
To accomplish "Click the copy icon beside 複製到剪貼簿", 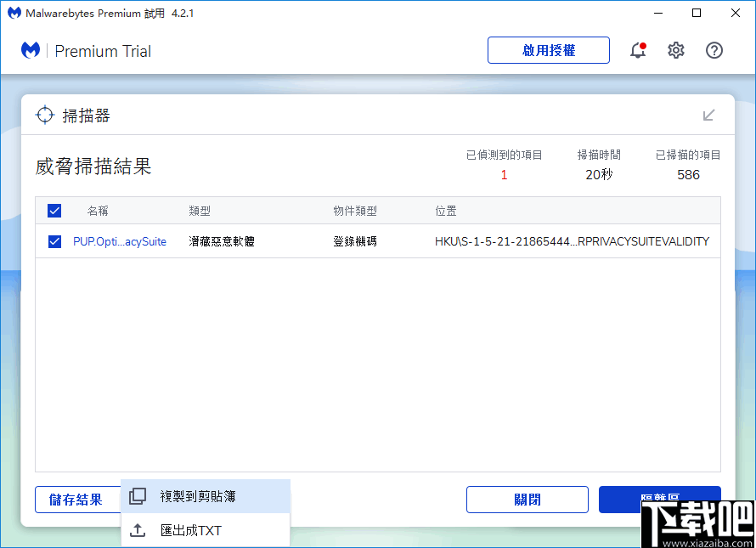I will point(138,494).
